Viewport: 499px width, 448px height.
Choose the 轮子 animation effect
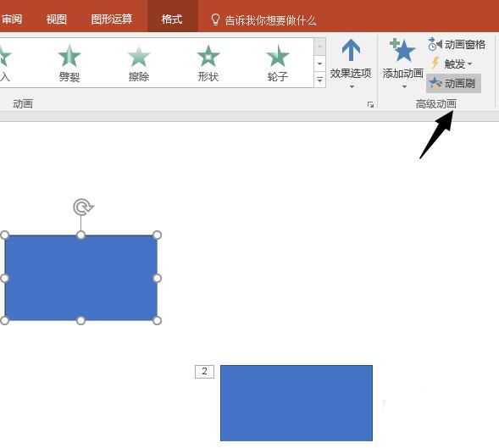[278, 64]
